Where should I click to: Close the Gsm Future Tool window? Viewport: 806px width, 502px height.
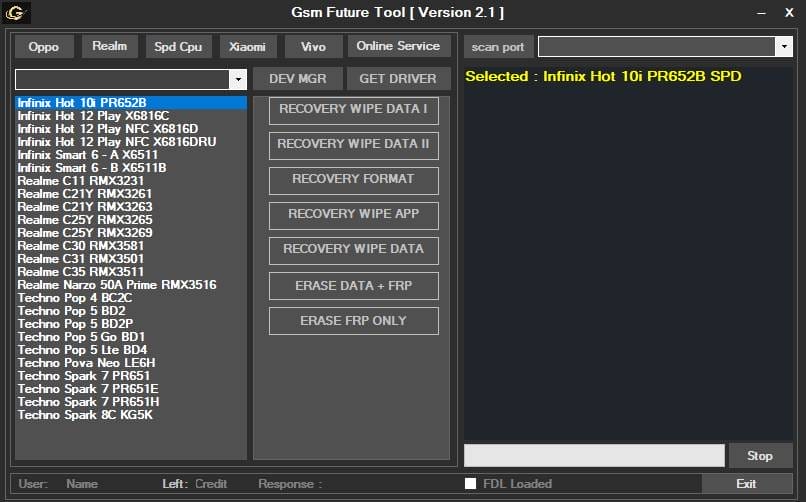790,13
